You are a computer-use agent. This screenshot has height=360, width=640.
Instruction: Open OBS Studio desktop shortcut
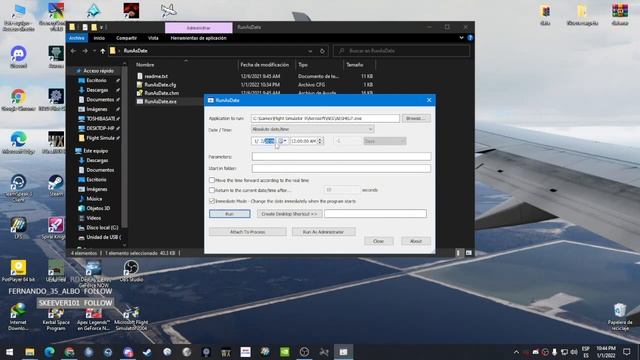(x=131, y=271)
